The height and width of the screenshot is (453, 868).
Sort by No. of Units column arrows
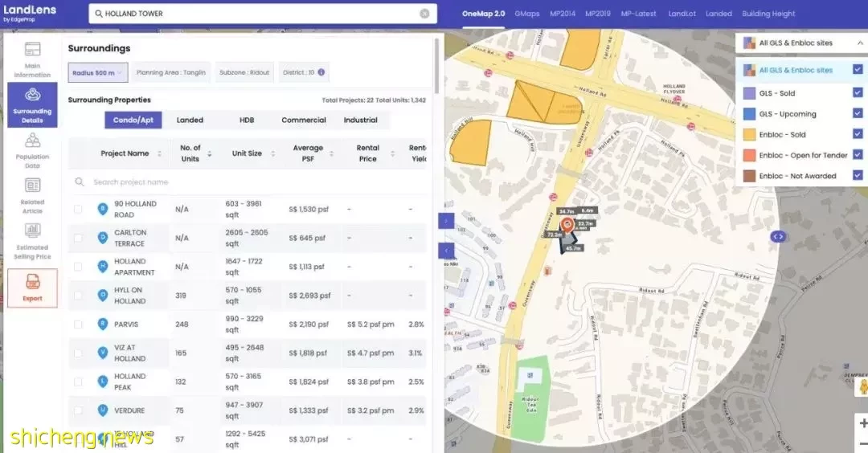[209, 153]
